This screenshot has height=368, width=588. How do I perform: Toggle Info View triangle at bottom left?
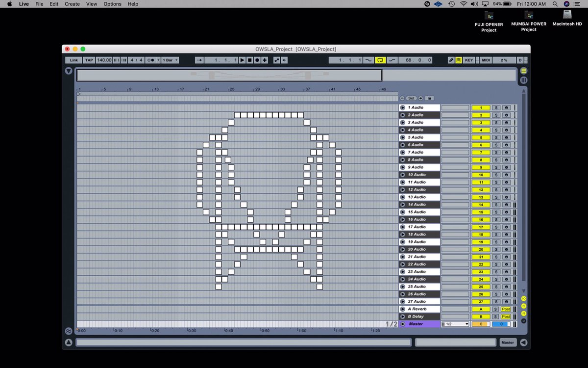pos(69,342)
